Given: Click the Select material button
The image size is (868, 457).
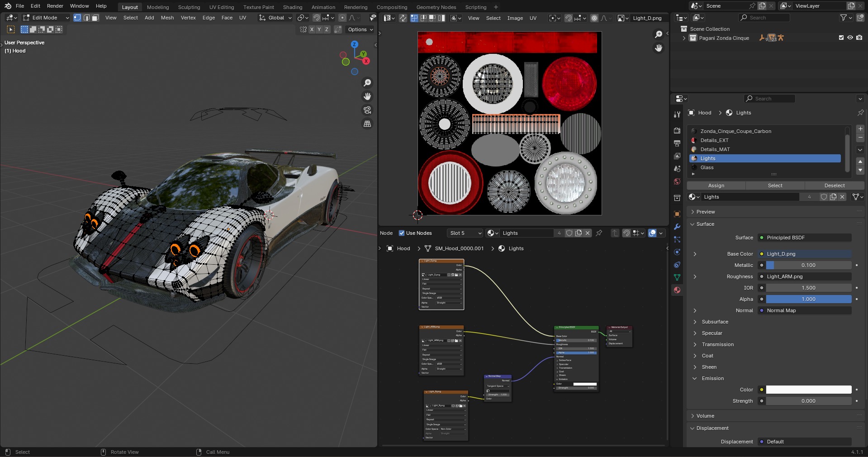Looking at the screenshot, I should (x=775, y=186).
